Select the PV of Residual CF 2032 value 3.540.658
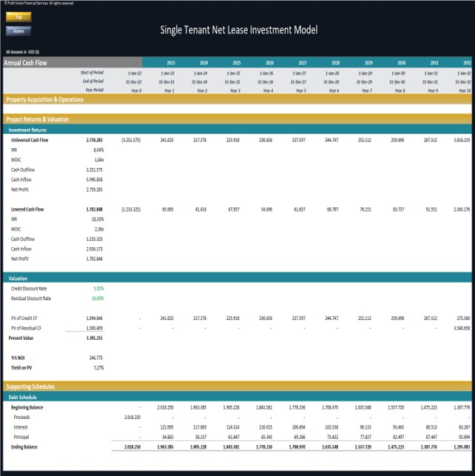Viewport: 475px width, 476px height. [x=462, y=328]
